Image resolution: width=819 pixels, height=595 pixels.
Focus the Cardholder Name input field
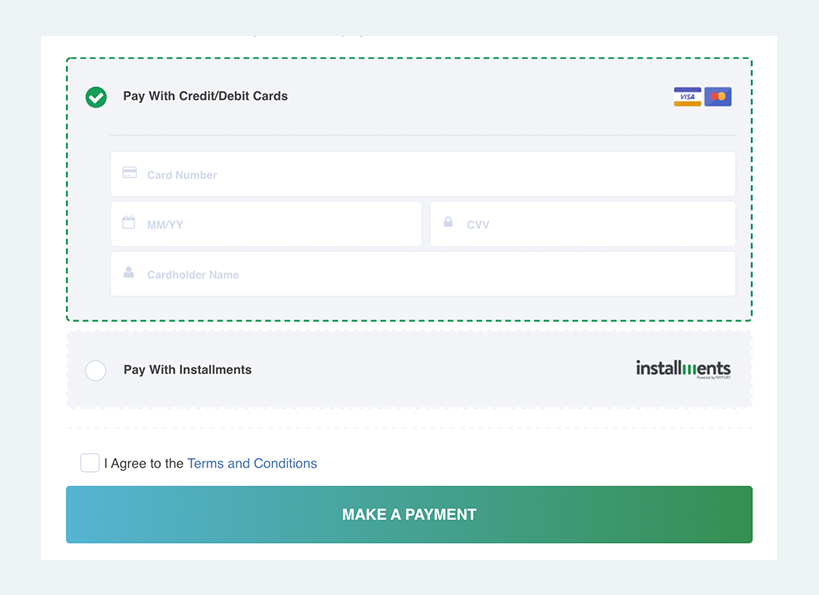[x=423, y=274]
